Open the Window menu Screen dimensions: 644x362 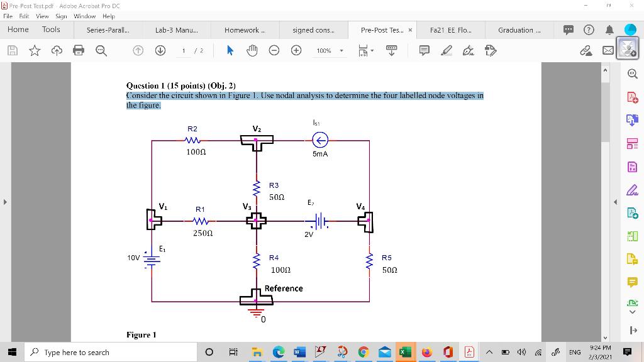tap(85, 16)
